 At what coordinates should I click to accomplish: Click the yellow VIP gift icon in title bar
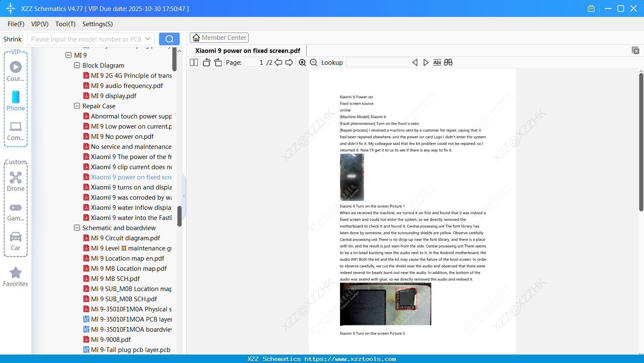point(591,8)
